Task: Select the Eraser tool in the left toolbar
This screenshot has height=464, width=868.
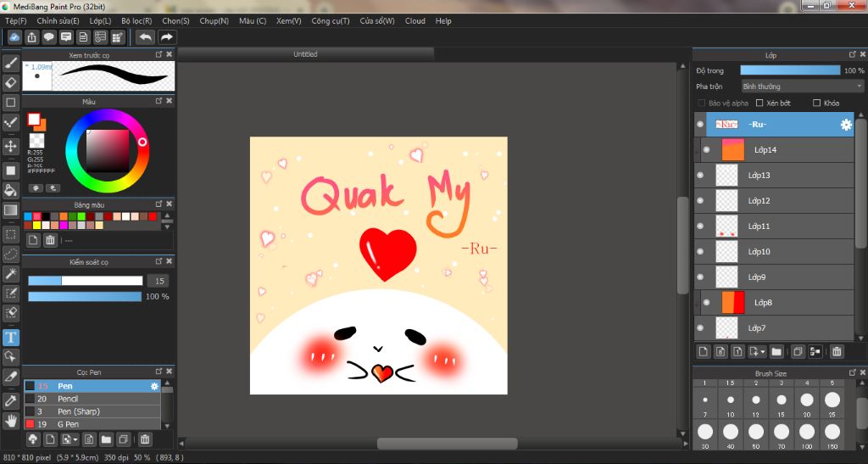Action: tap(11, 82)
